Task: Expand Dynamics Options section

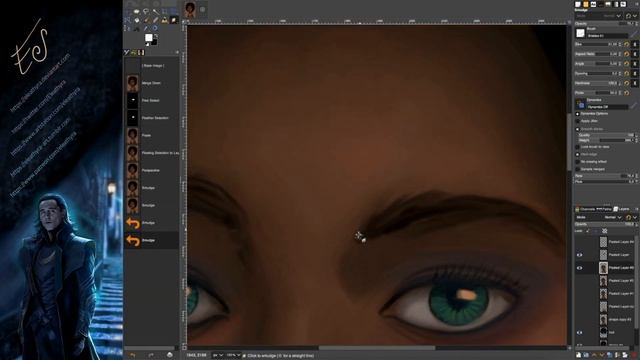Action: pyautogui.click(x=577, y=113)
